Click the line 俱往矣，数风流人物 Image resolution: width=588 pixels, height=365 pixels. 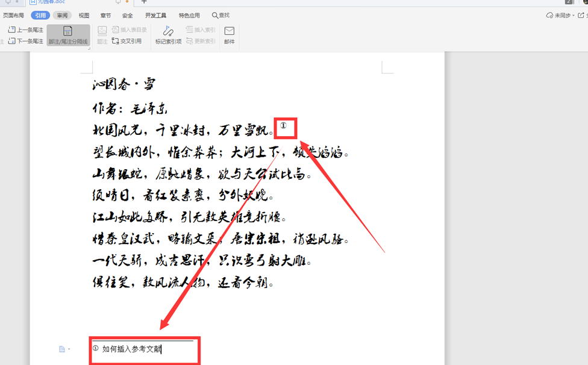pos(149,282)
